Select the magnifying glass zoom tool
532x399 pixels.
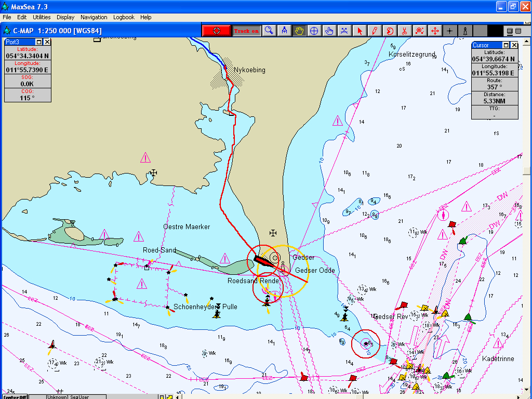pos(270,31)
